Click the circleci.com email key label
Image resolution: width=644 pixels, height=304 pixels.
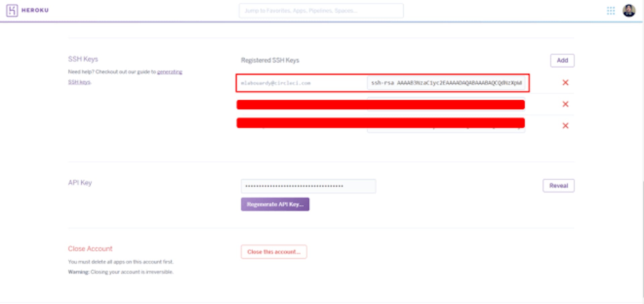276,83
